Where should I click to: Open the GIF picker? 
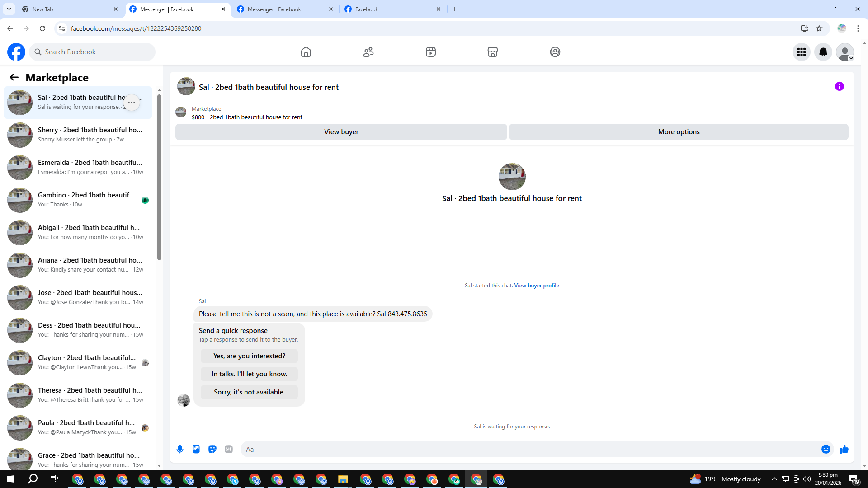pos(229,449)
